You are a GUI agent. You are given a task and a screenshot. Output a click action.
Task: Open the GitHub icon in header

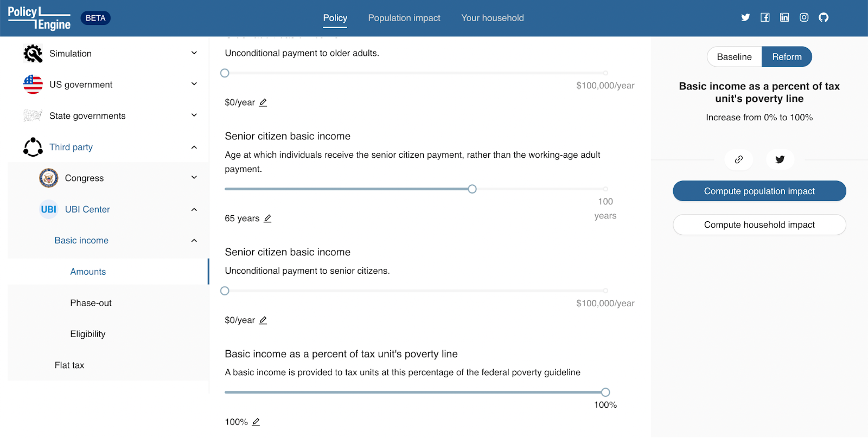click(x=824, y=17)
